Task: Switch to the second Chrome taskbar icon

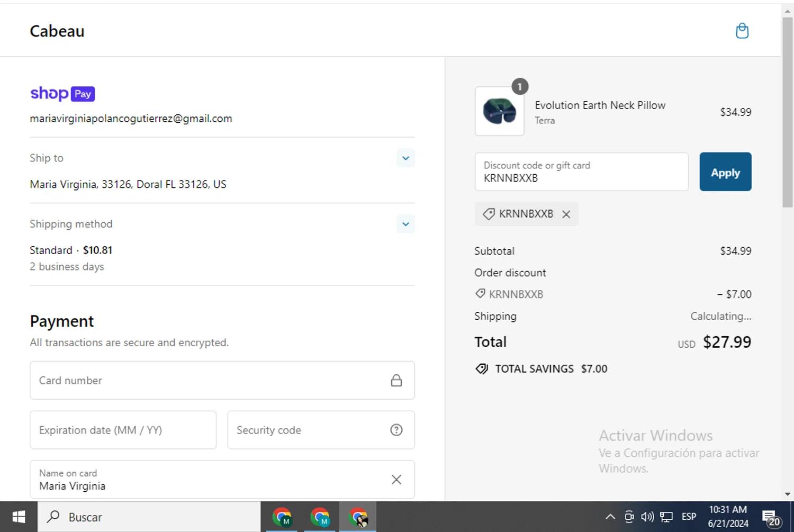Action: (x=320, y=517)
